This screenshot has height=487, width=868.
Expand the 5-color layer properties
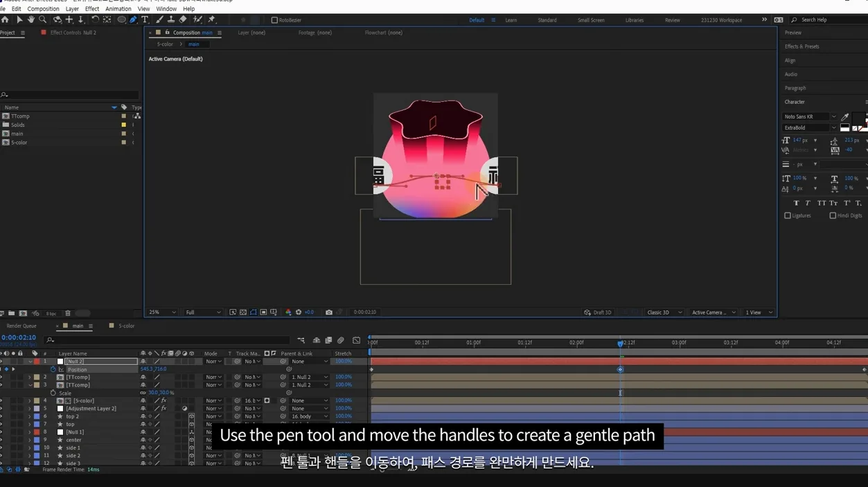(30, 400)
